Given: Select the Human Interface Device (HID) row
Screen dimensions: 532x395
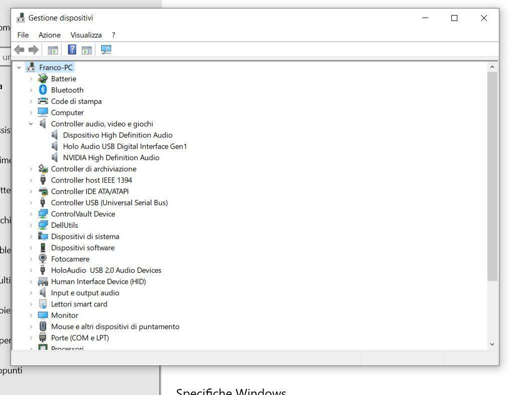Looking at the screenshot, I should coord(98,281).
